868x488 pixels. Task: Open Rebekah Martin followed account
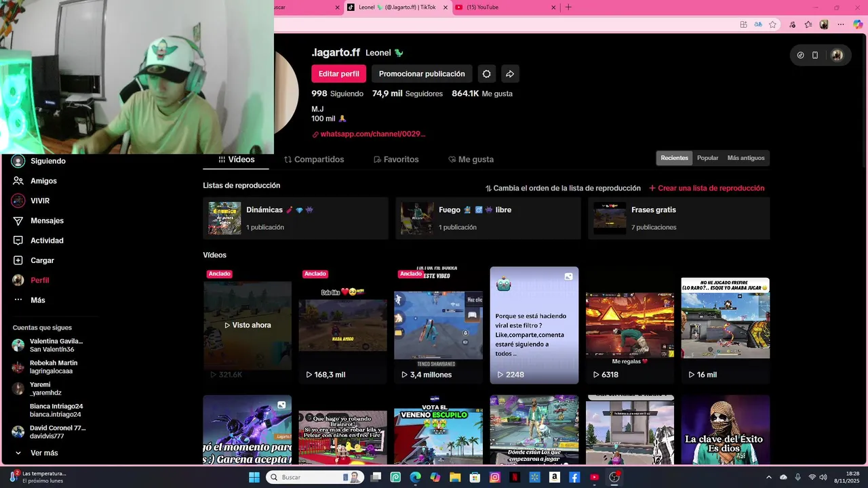pyautogui.click(x=46, y=367)
